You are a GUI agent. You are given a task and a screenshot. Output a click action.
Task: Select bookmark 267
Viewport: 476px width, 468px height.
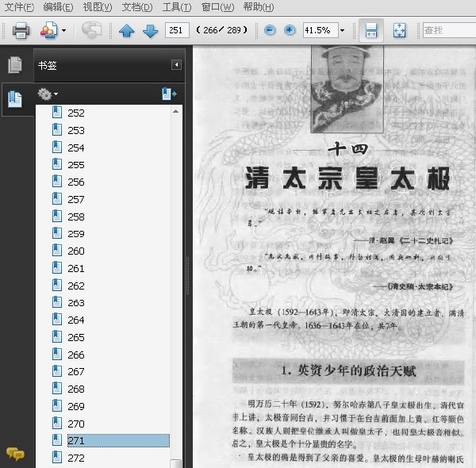pyautogui.click(x=76, y=371)
